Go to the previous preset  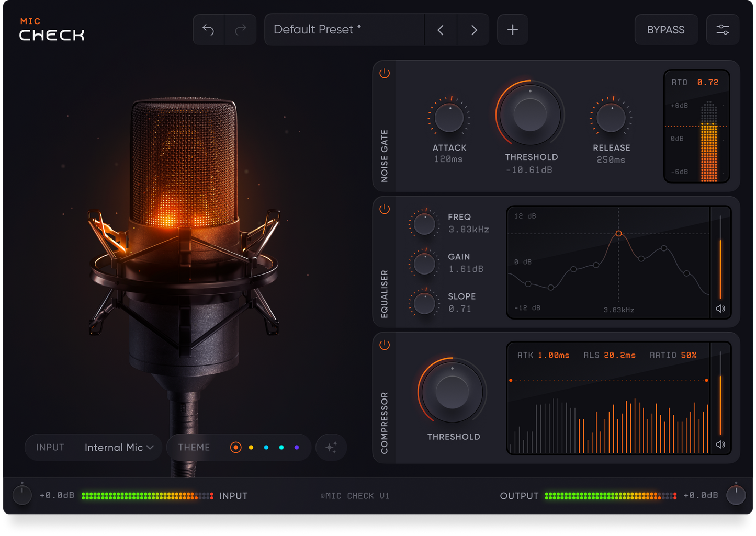click(x=441, y=30)
